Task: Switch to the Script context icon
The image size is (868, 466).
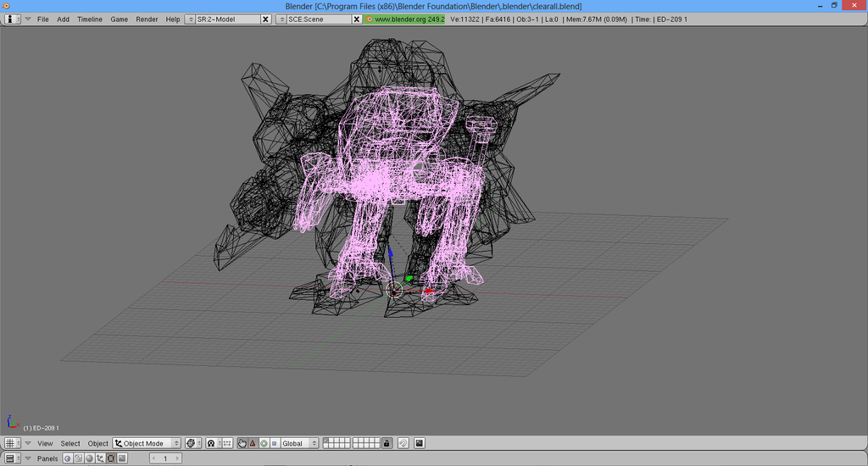Action: click(79, 458)
